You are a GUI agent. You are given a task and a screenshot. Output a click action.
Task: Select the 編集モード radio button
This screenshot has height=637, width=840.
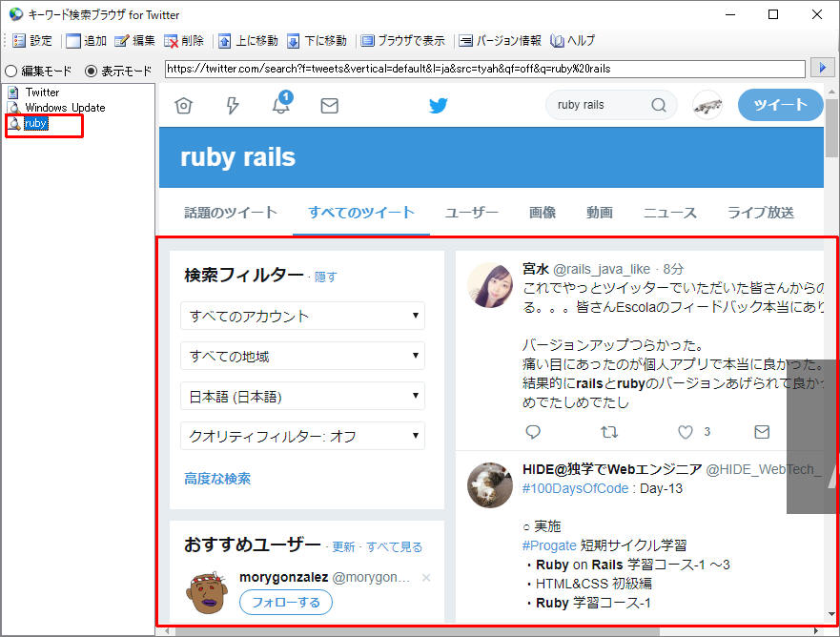(x=38, y=71)
